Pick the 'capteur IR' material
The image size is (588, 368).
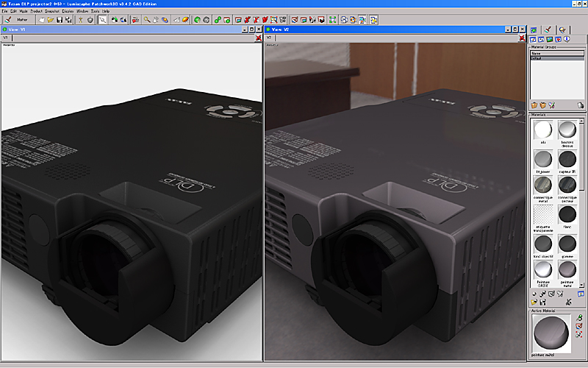[x=567, y=159]
